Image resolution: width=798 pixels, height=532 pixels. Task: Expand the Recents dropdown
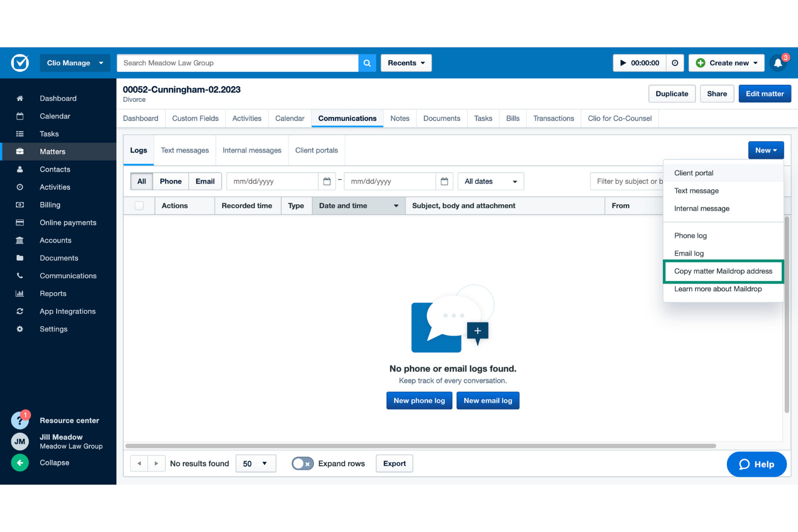pos(406,63)
